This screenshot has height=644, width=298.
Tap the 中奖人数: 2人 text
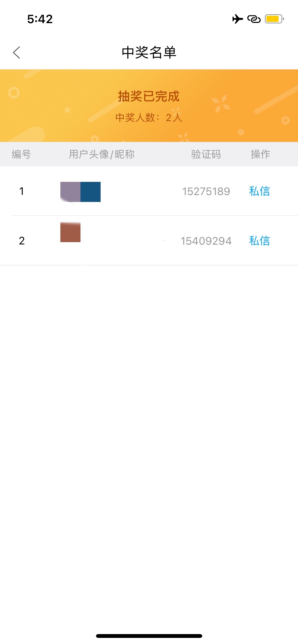tap(149, 118)
